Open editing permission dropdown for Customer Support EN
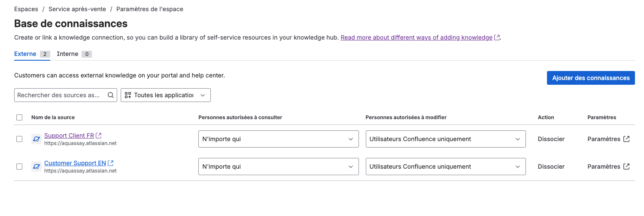This screenshot has width=644, height=216. (x=446, y=167)
